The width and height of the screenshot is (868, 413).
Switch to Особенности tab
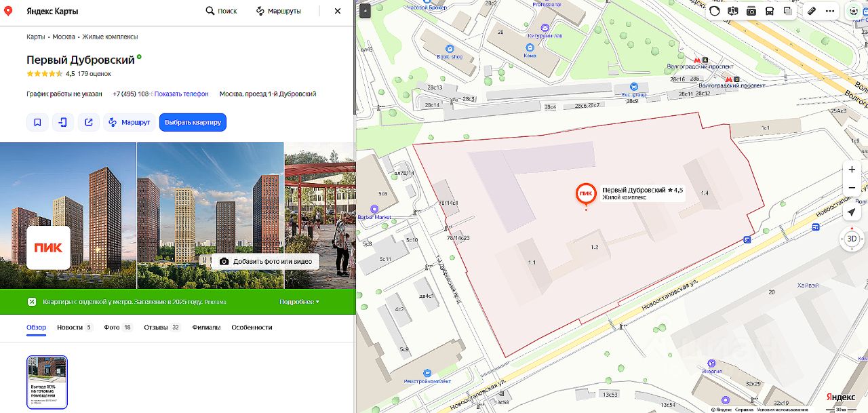click(x=252, y=328)
